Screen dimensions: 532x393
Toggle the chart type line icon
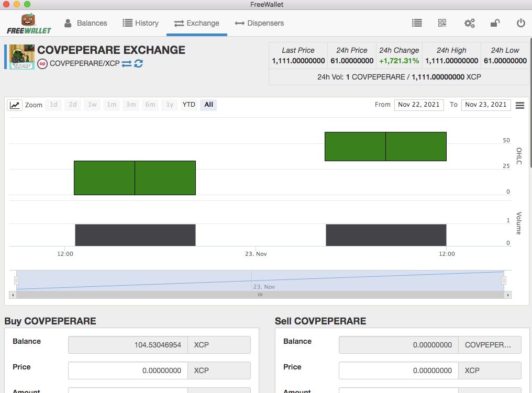pos(15,105)
